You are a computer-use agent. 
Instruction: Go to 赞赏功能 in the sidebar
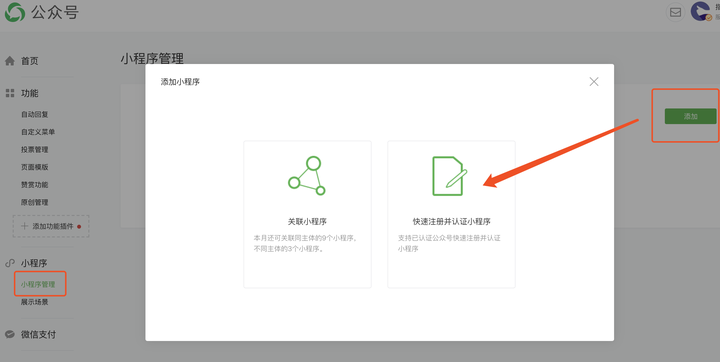tap(34, 185)
